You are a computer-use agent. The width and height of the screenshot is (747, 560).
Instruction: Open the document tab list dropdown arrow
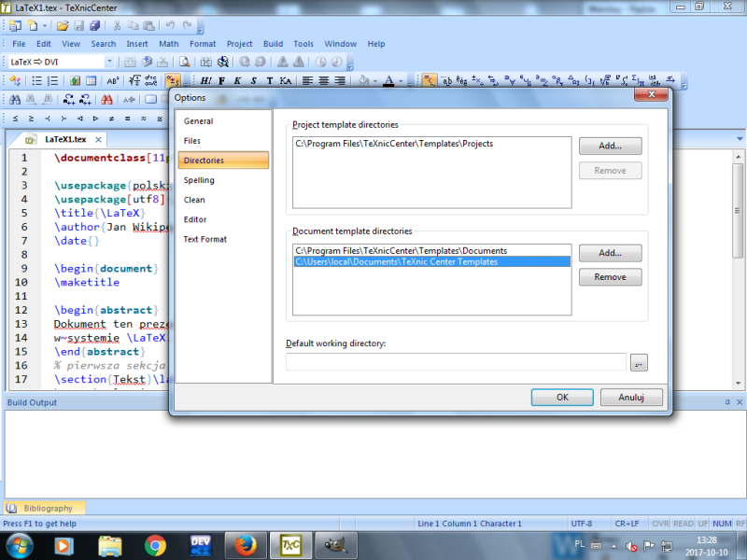[740, 139]
